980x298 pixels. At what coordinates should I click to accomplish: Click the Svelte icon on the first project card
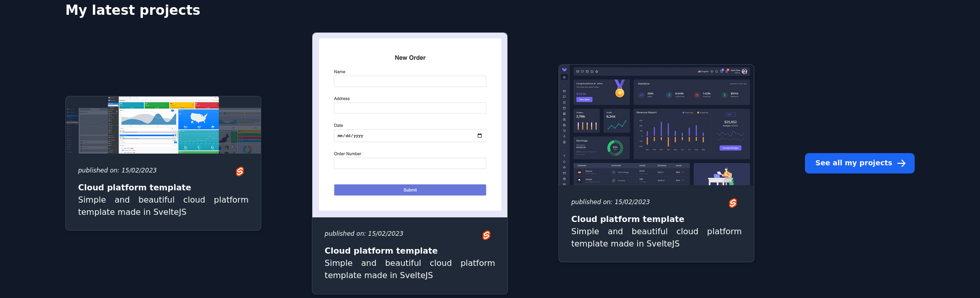[240, 171]
